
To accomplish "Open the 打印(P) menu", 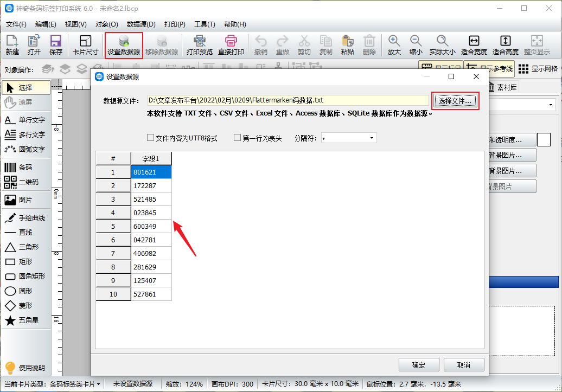I will [x=175, y=24].
